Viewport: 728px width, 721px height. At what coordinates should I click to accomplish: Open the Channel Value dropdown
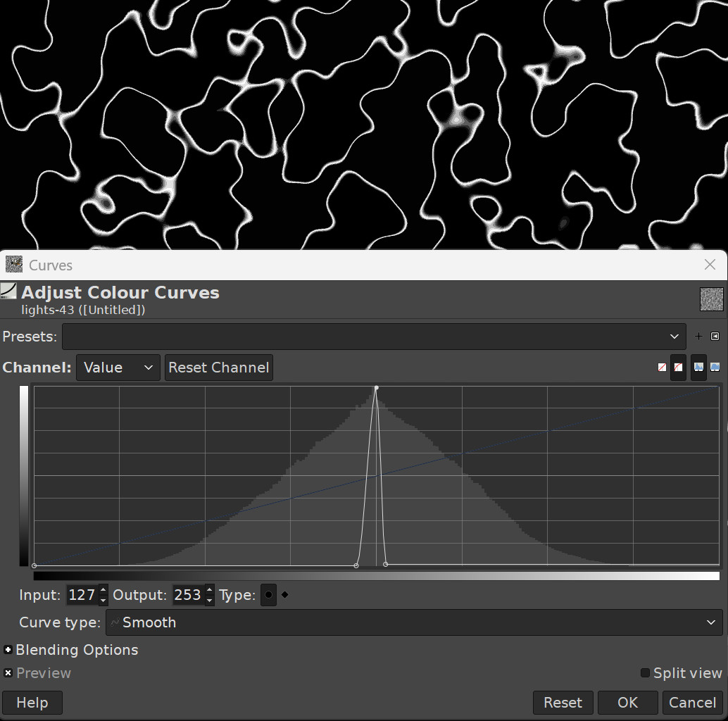(118, 368)
